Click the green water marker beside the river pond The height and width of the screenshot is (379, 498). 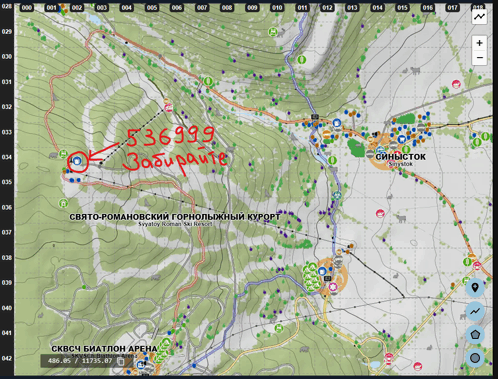pyautogui.click(x=332, y=160)
